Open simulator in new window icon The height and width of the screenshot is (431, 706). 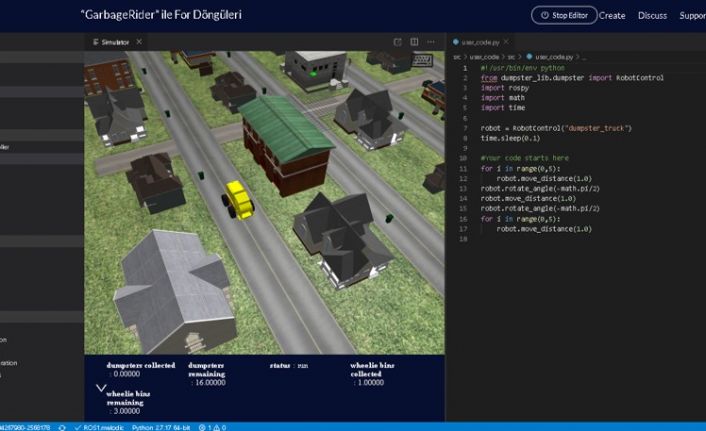(x=398, y=42)
